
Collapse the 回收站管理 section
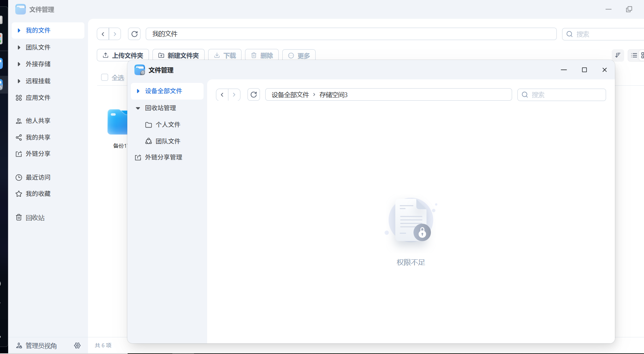(x=138, y=108)
